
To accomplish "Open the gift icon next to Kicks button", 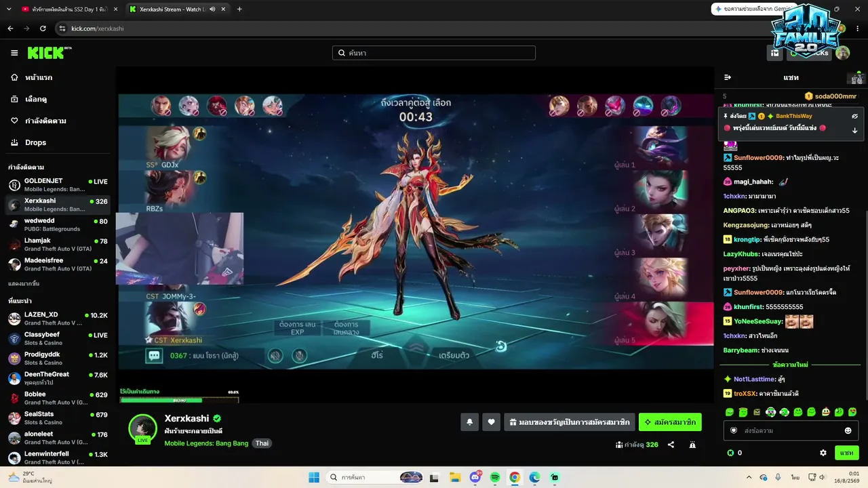I will point(775,53).
